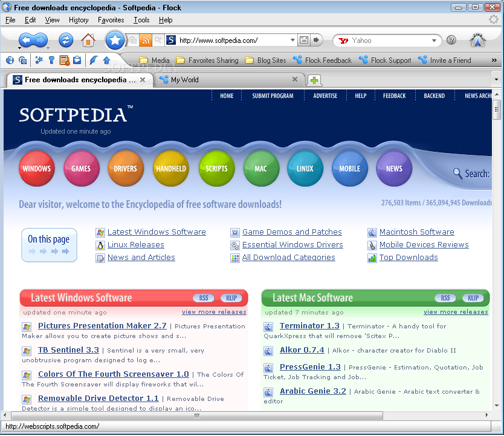Click the LINUX category ball

(305, 169)
